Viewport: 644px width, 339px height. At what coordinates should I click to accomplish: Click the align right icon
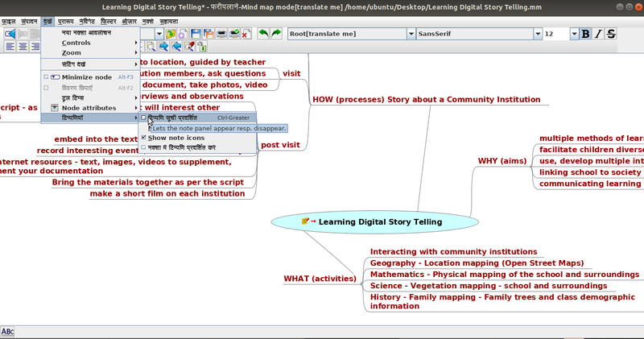pyautogui.click(x=35, y=47)
